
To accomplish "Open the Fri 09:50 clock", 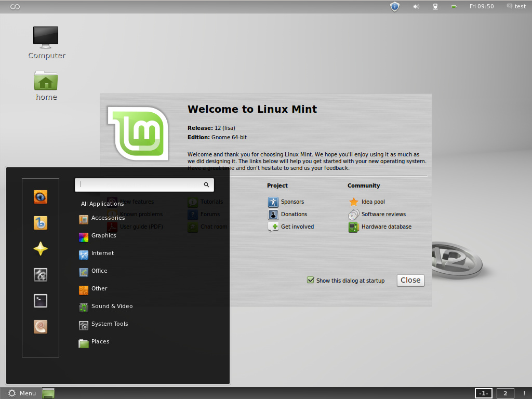I will coord(482,6).
